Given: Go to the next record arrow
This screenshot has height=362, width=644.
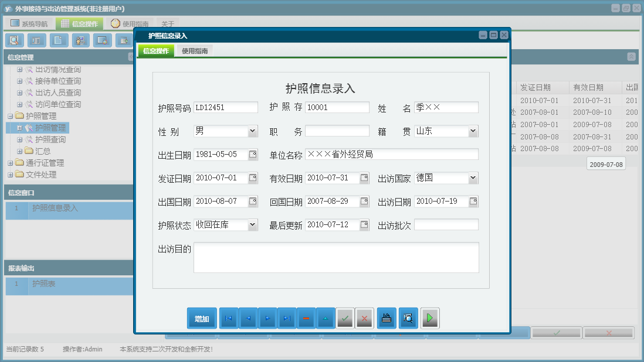Looking at the screenshot, I should point(267,318).
